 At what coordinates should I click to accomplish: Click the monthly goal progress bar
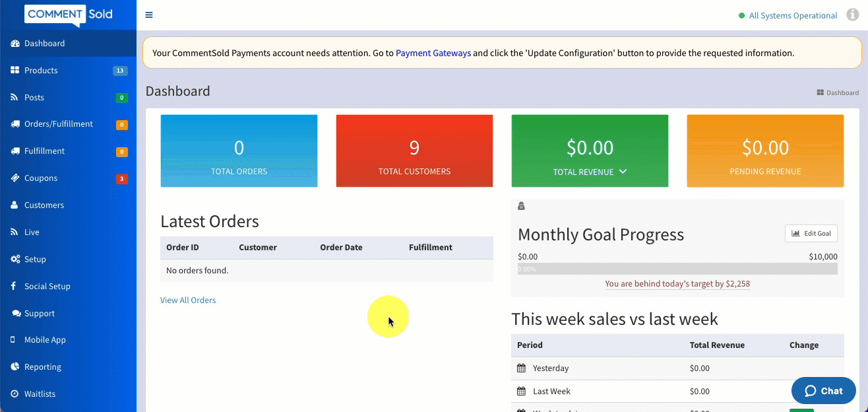[x=677, y=269]
